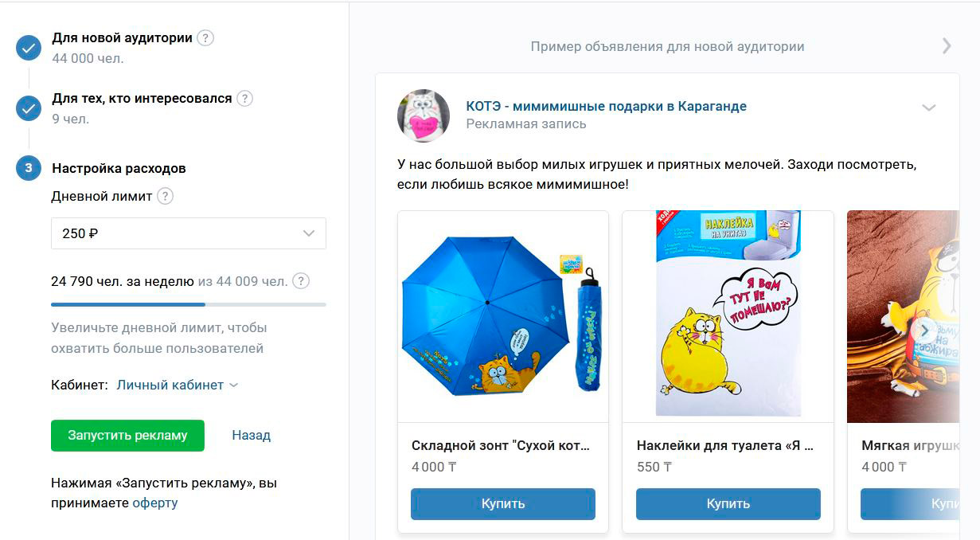This screenshot has width=980, height=540.
Task: Open the blue umbrella product image
Action: click(503, 316)
